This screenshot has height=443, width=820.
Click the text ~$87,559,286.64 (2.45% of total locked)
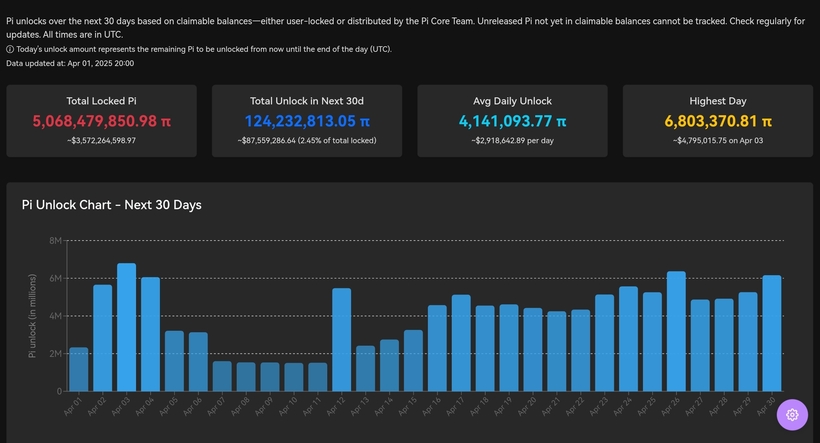pos(307,141)
